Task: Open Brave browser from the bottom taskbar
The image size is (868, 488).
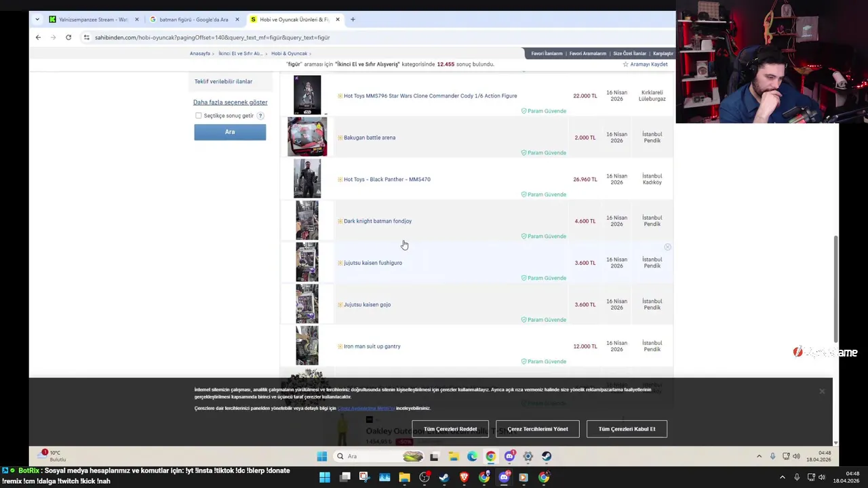Action: (464, 478)
